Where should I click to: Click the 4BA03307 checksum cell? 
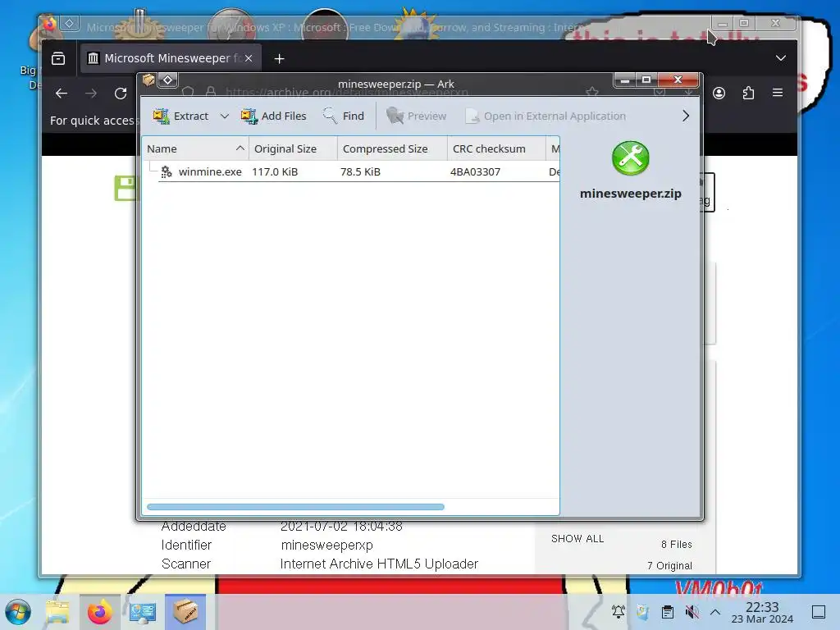[x=475, y=172]
